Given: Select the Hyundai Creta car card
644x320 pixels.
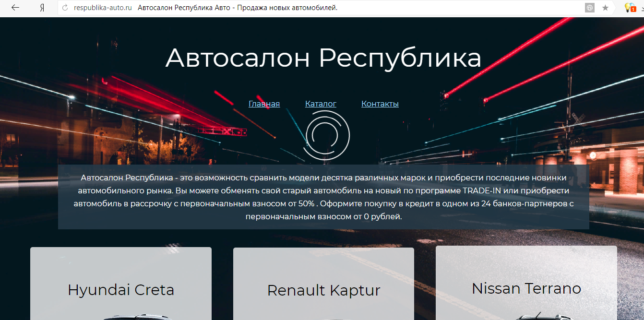Looking at the screenshot, I should coord(121,283).
